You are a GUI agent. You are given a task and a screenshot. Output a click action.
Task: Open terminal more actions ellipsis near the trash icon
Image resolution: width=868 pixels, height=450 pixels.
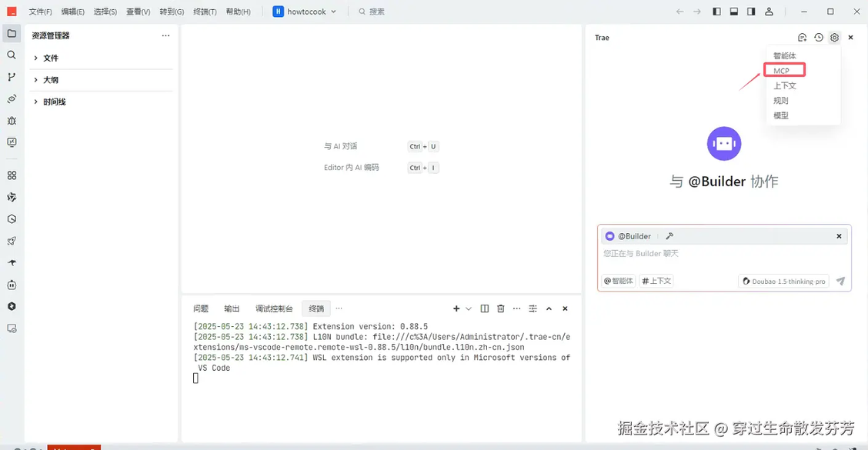(516, 309)
